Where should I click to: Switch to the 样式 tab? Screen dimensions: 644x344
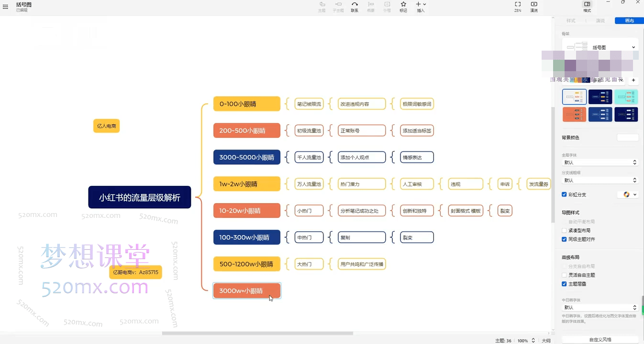click(571, 21)
